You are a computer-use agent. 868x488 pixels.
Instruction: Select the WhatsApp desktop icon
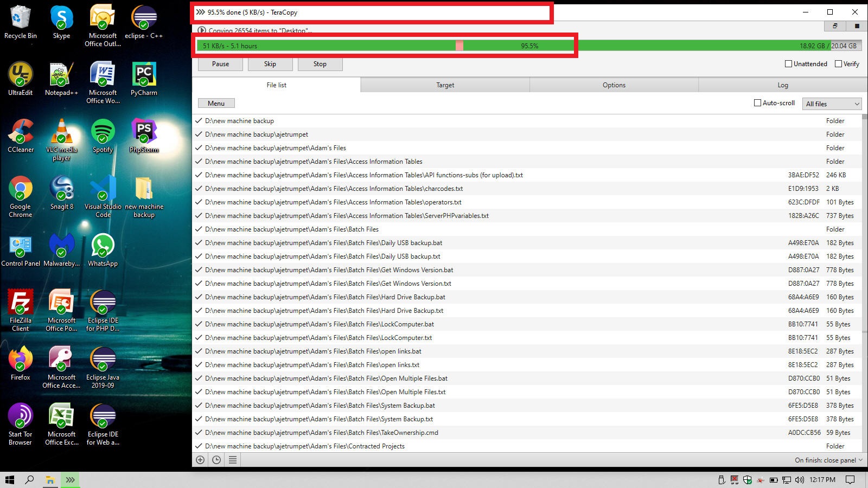(103, 251)
